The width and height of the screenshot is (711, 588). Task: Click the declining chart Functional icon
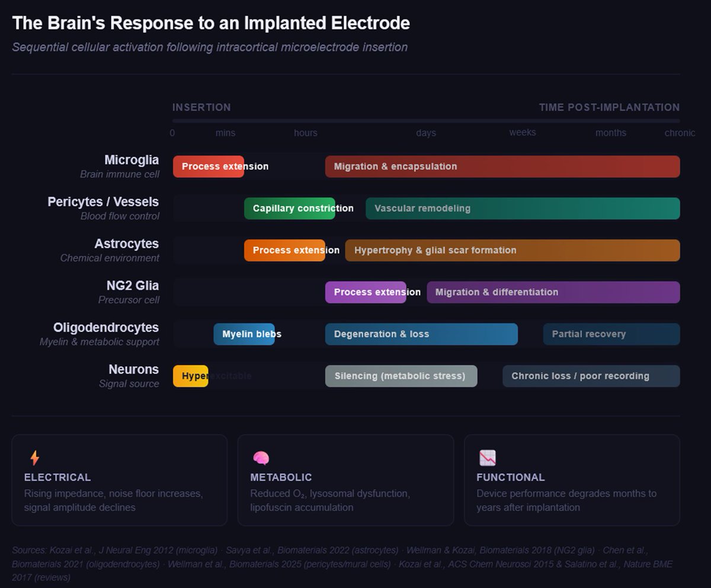pyautogui.click(x=487, y=458)
